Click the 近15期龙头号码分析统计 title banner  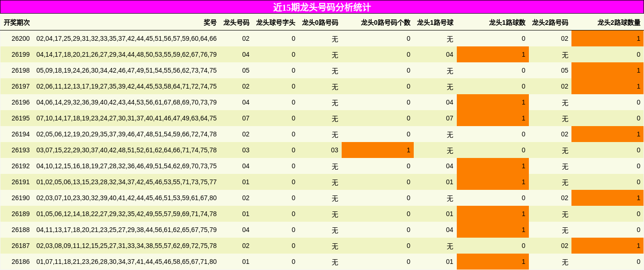pos(322,7)
